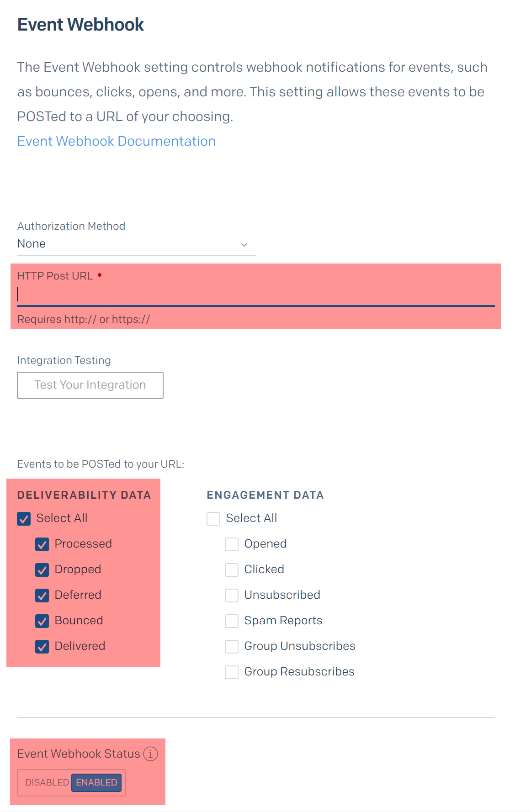This screenshot has height=812, width=531.
Task: Enable the Clicked event checkbox
Action: [232, 570]
